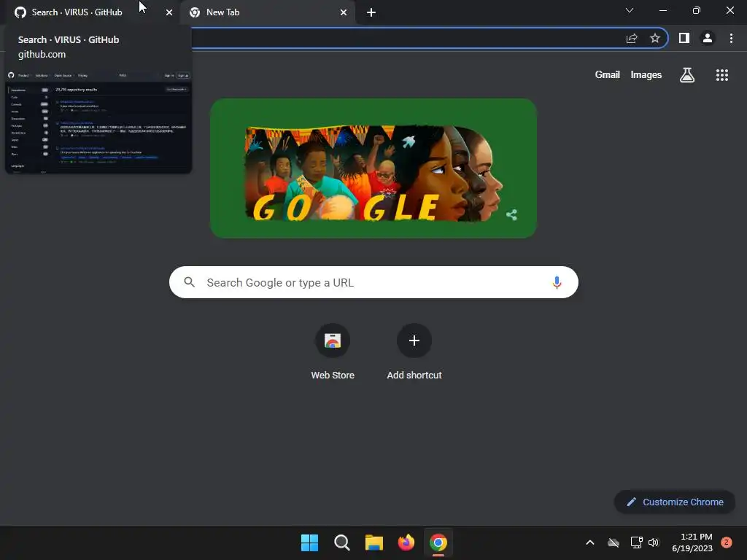Click the address bar

tap(405, 39)
